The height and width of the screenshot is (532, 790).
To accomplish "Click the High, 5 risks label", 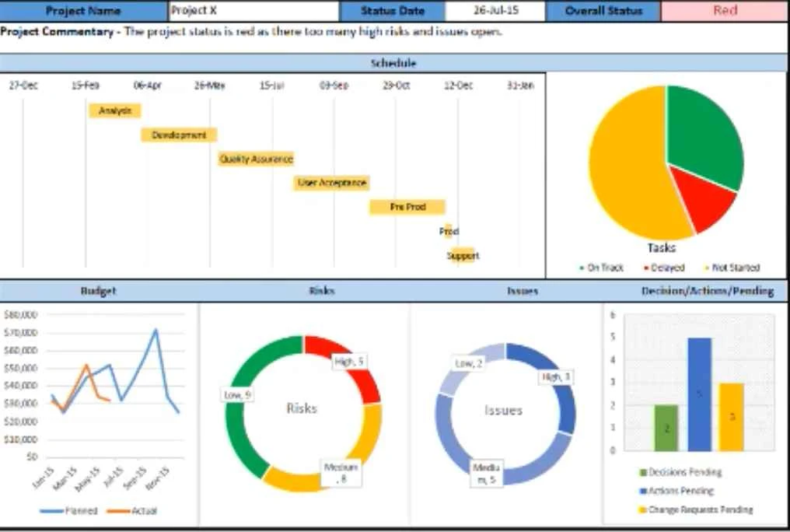I will click(348, 361).
